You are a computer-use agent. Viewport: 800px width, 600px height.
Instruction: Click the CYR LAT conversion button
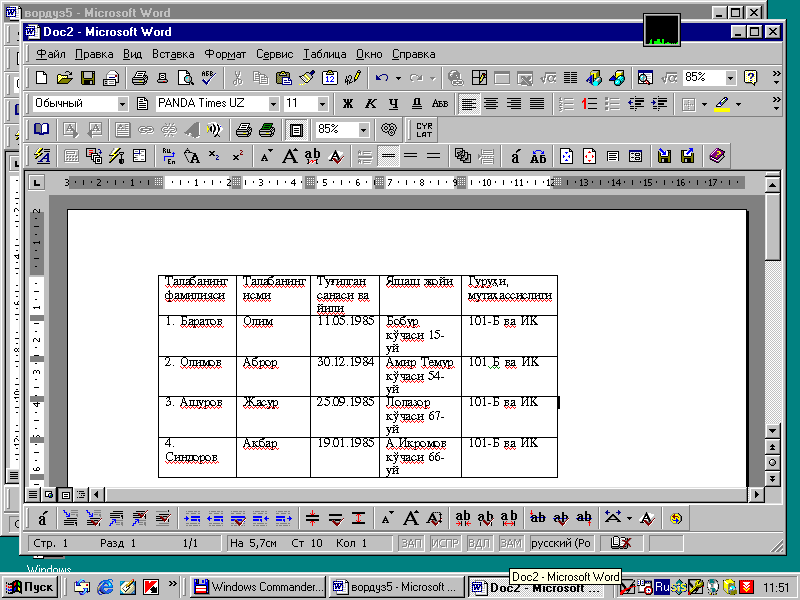click(x=424, y=130)
